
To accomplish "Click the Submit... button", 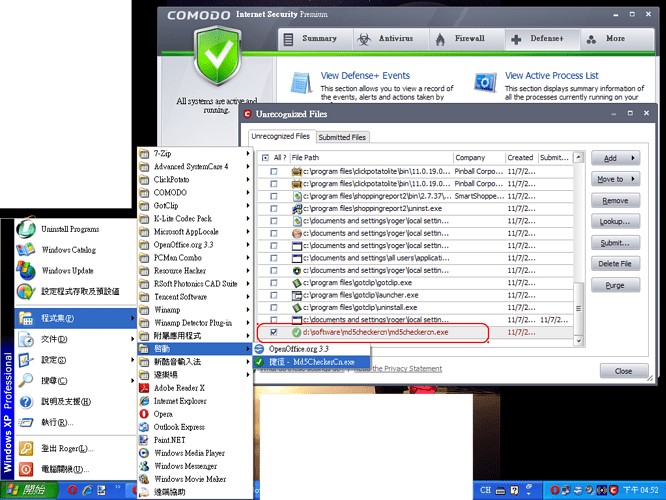I will click(x=615, y=243).
